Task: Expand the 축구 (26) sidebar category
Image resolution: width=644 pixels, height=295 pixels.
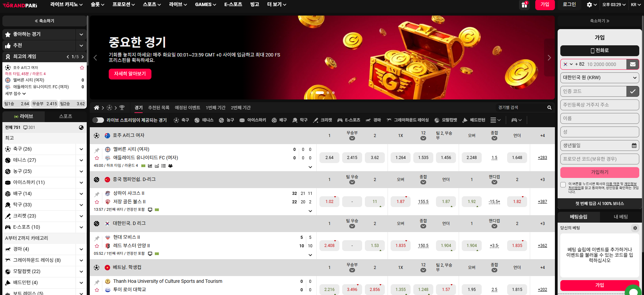Action: [81, 149]
